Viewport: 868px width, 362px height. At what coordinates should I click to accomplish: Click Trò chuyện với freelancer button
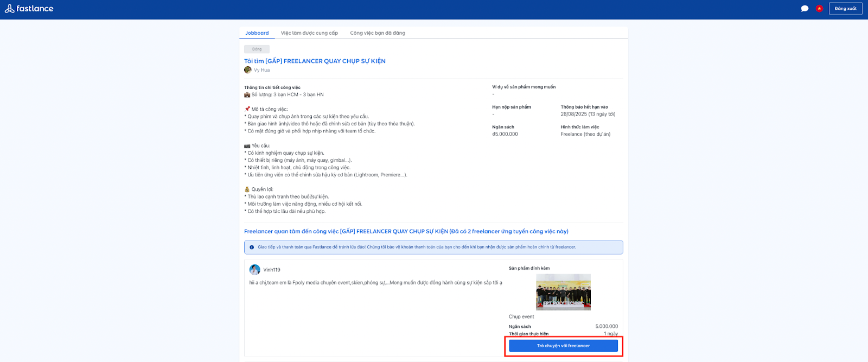563,346
